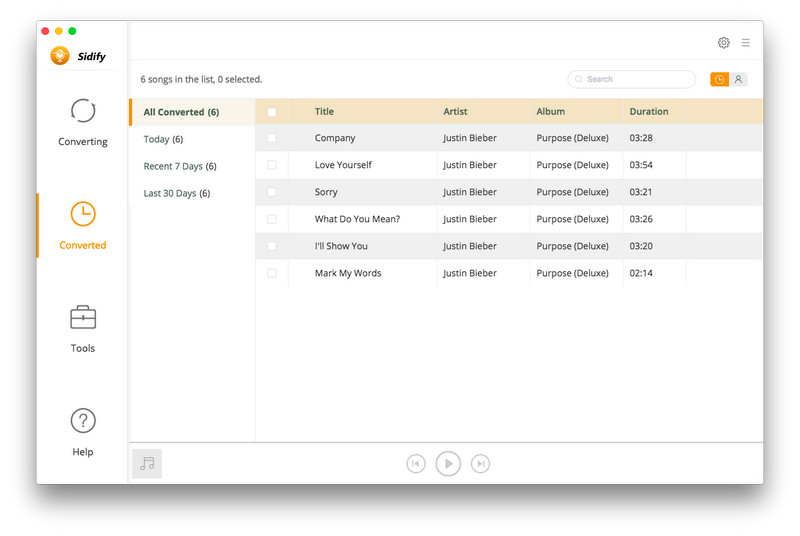The image size is (800, 536).
Task: Open the hamburger menu icon
Action: coord(745,43)
